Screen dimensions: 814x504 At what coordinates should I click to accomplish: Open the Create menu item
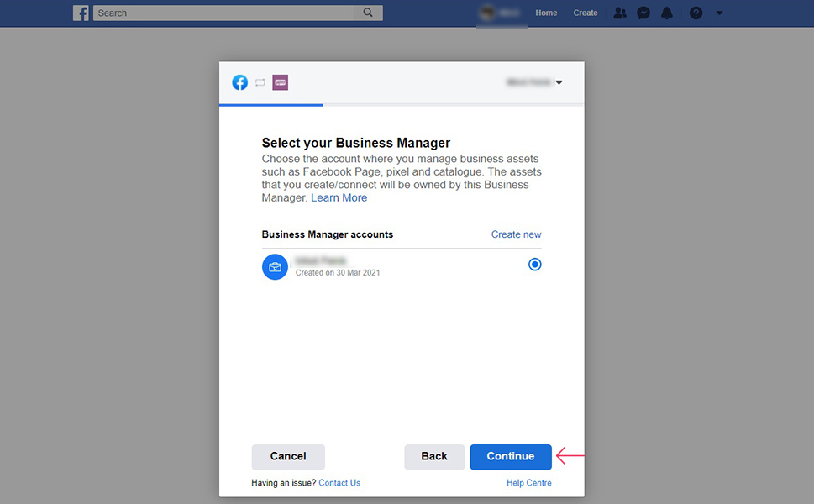tap(585, 13)
